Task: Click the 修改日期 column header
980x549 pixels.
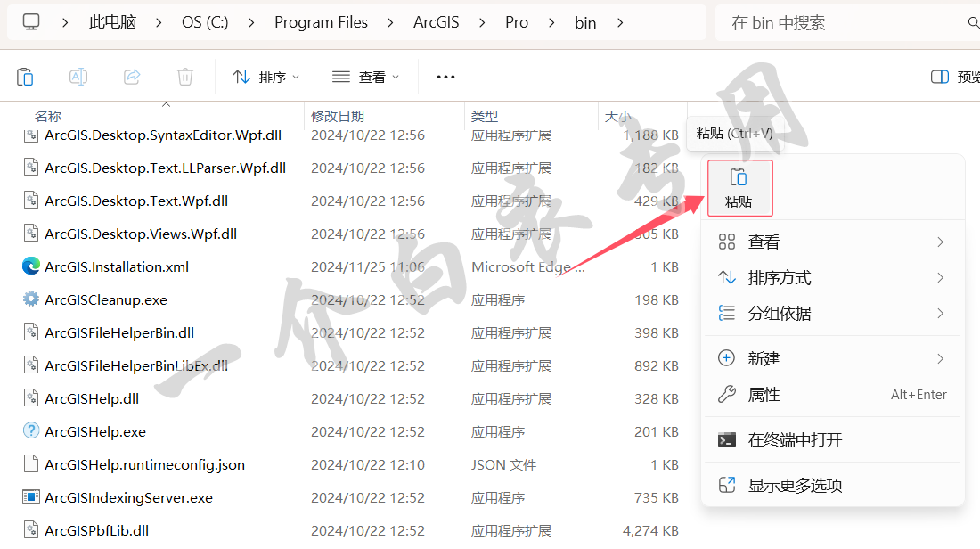Action: [x=338, y=116]
